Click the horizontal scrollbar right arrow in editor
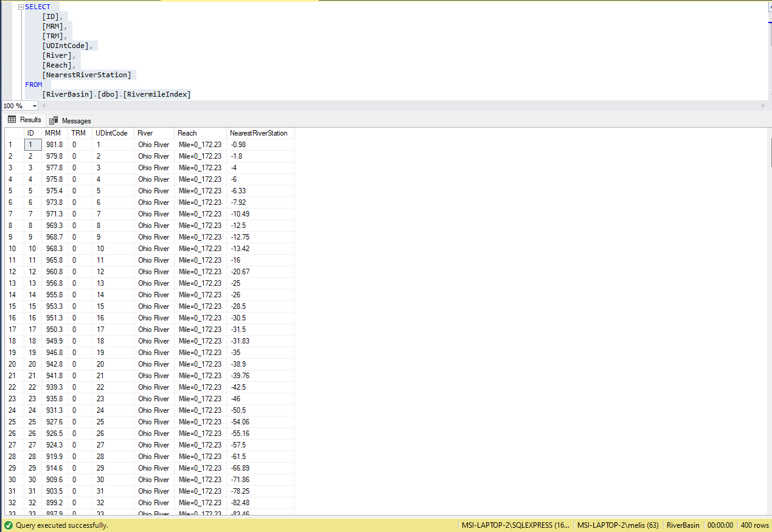 pyautogui.click(x=763, y=106)
